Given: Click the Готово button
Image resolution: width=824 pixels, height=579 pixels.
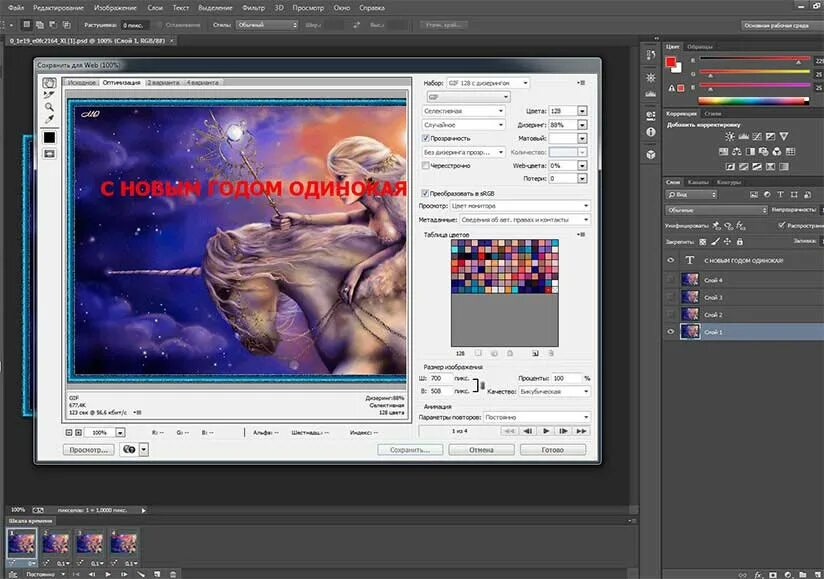Looking at the screenshot, I should pos(553,450).
